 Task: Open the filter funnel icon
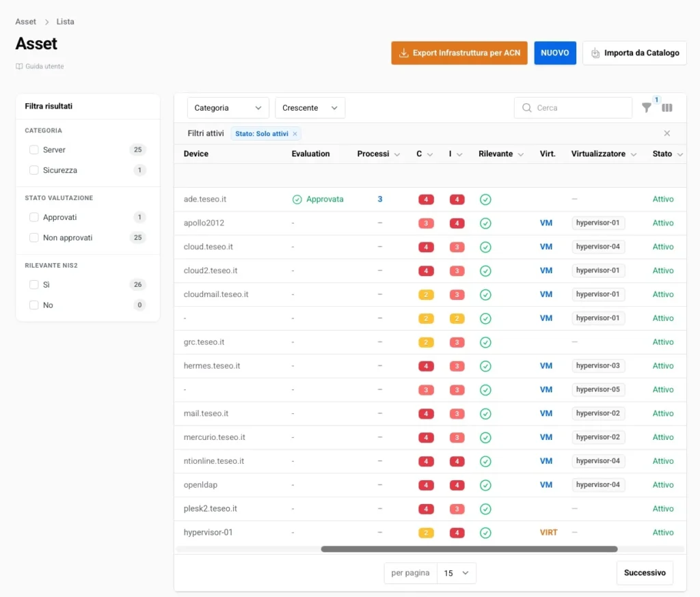pos(647,107)
